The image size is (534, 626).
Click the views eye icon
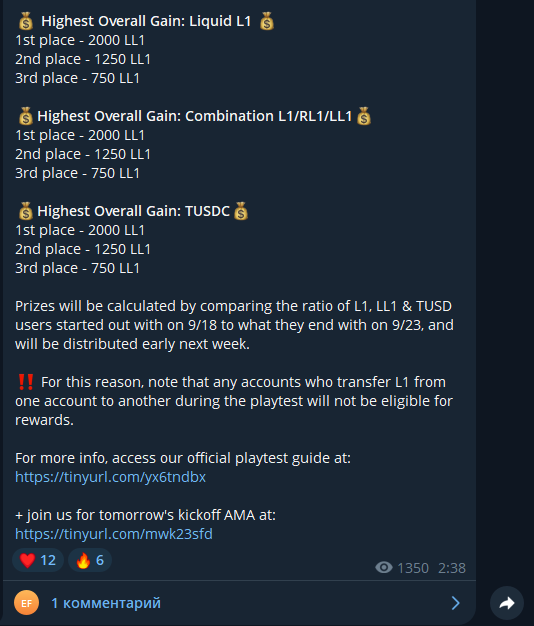(384, 567)
